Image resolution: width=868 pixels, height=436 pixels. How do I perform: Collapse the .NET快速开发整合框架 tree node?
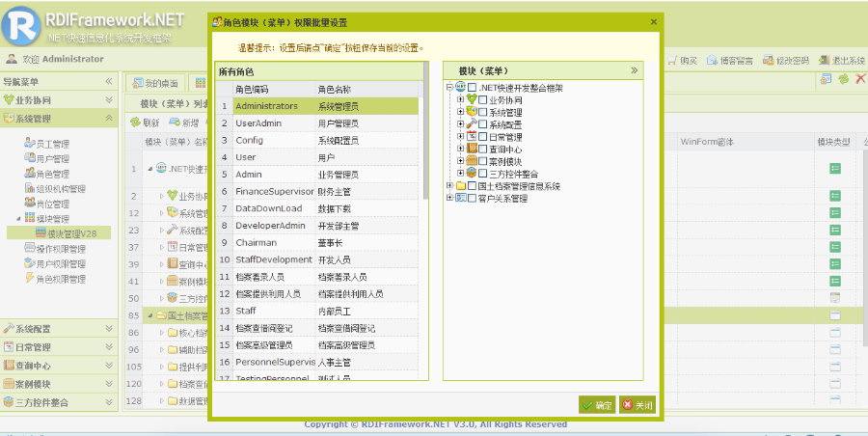tap(449, 88)
